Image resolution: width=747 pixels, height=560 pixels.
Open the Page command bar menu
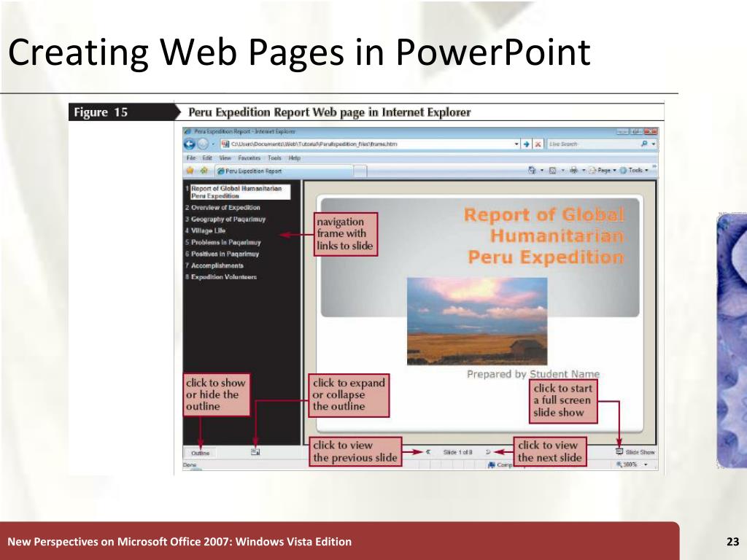(602, 171)
